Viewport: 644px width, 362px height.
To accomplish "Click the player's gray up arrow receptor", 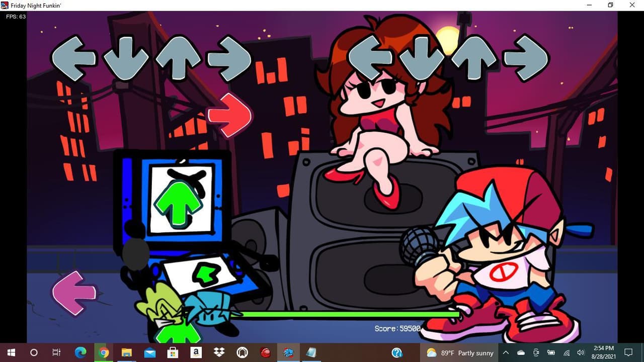I will coord(474,58).
